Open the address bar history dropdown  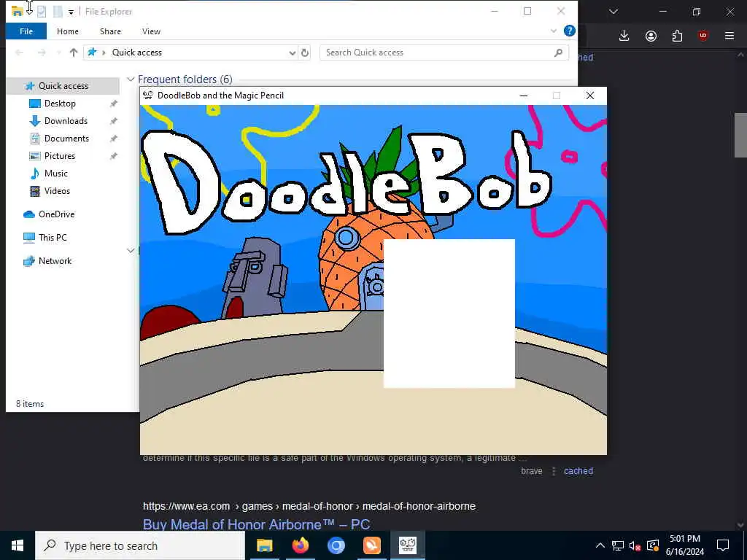coord(292,52)
